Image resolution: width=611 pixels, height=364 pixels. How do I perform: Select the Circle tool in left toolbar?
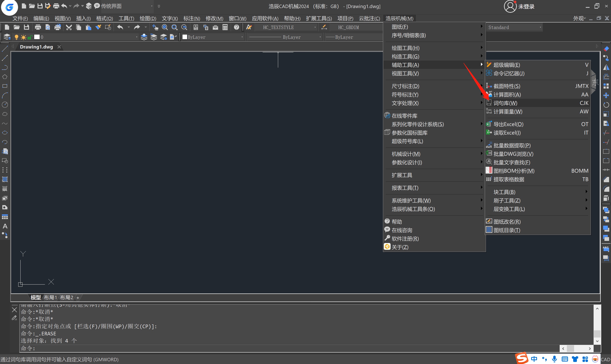(x=5, y=105)
